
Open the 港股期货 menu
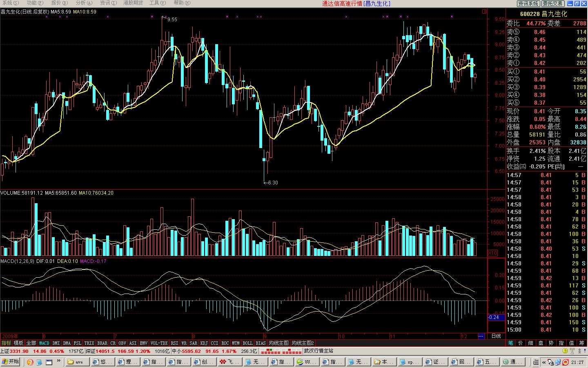coord(133,3)
